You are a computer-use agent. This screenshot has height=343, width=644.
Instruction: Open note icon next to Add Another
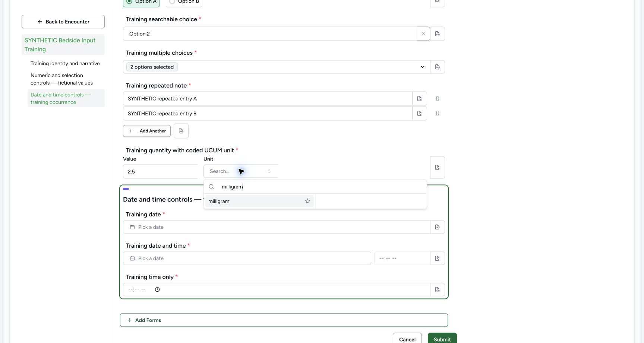[x=181, y=131]
